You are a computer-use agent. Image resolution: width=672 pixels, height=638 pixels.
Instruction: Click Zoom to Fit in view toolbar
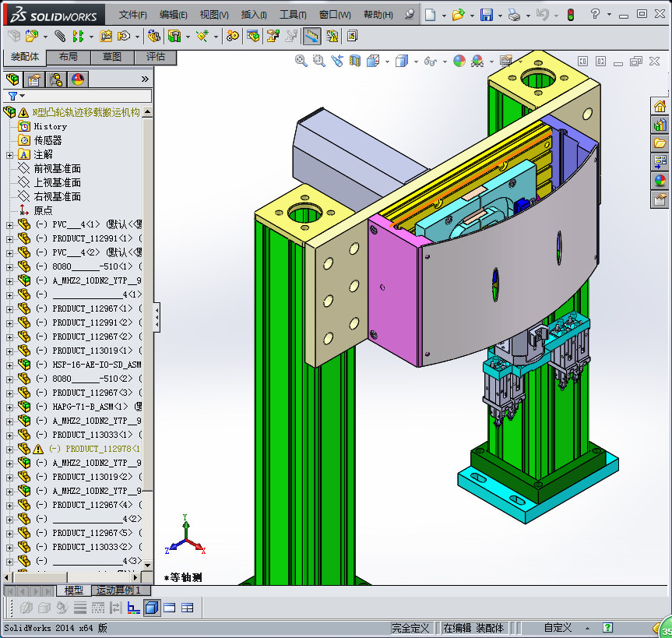pyautogui.click(x=301, y=61)
